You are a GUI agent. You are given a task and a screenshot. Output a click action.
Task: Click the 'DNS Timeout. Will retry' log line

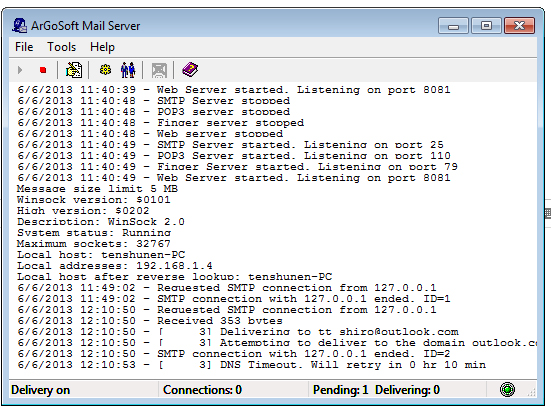[252, 365]
